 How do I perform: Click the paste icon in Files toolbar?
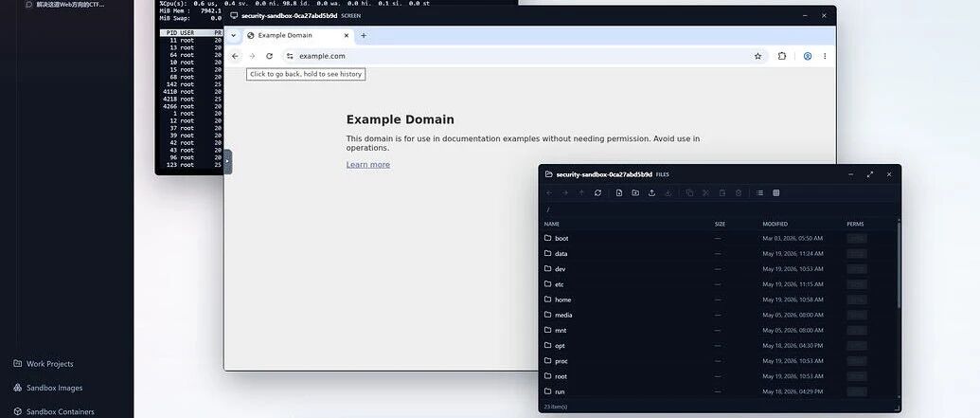click(722, 192)
